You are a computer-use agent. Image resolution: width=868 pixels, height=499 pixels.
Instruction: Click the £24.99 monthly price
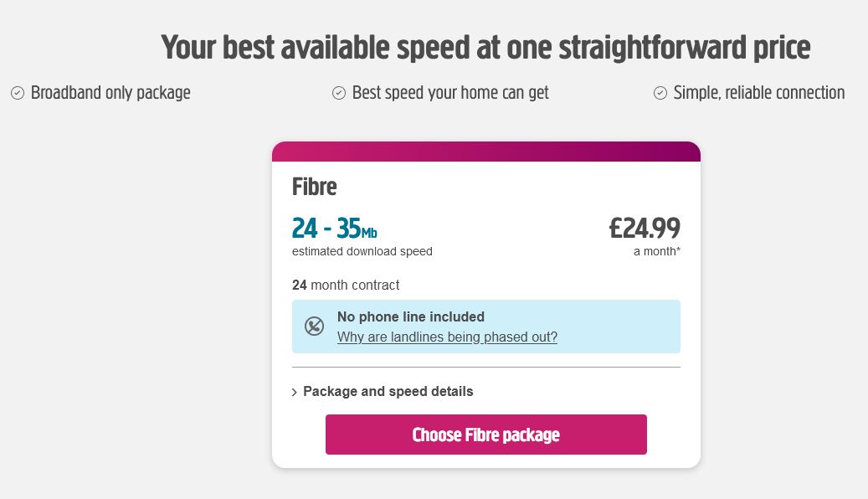tap(643, 227)
